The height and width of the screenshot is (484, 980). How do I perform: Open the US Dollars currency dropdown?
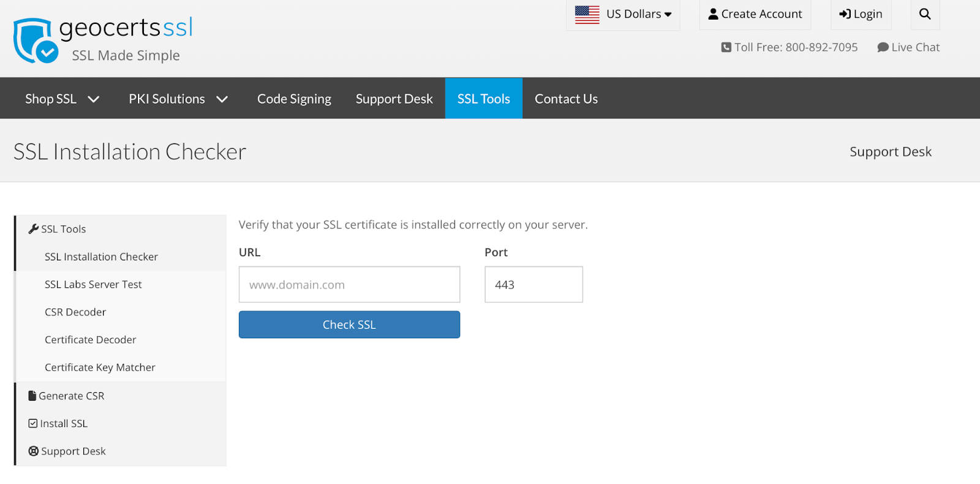click(623, 14)
